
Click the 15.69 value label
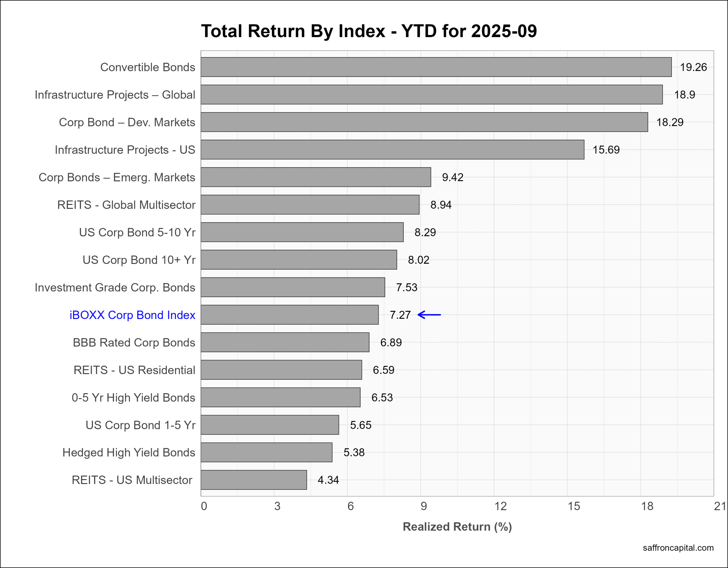point(606,150)
